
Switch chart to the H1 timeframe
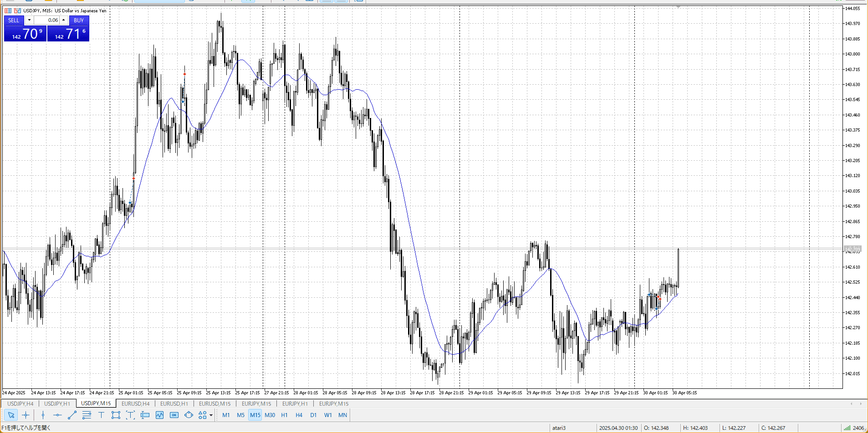[x=284, y=415]
